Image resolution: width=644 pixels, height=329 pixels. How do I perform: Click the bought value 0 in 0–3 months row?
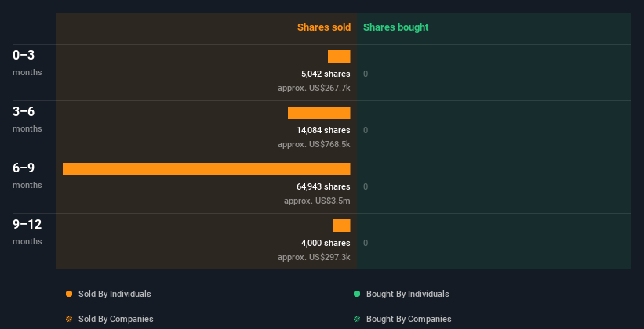pos(366,74)
